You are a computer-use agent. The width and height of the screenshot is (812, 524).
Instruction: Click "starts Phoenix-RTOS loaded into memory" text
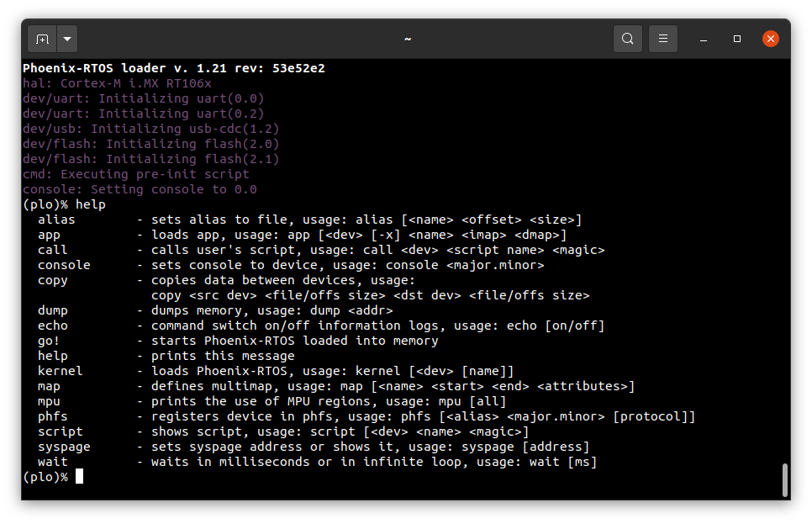click(x=295, y=341)
